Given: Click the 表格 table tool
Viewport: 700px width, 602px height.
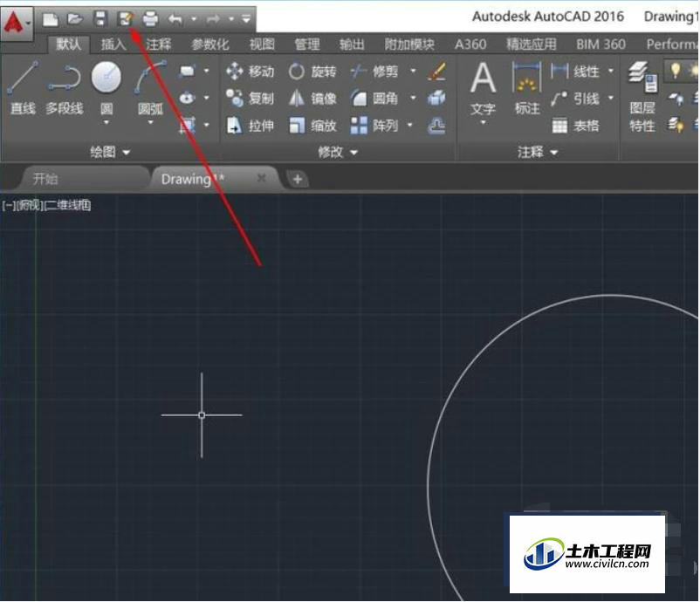Looking at the screenshot, I should pyautogui.click(x=575, y=126).
